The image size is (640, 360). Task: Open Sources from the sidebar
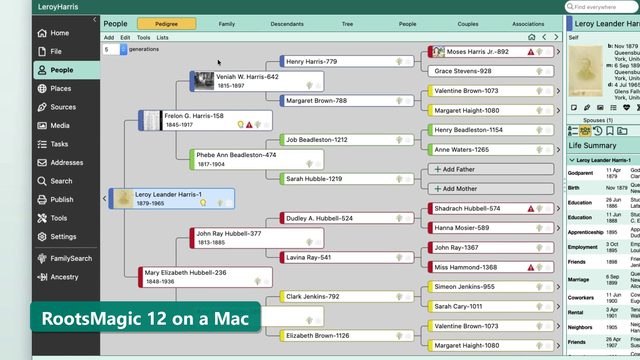click(x=66, y=107)
